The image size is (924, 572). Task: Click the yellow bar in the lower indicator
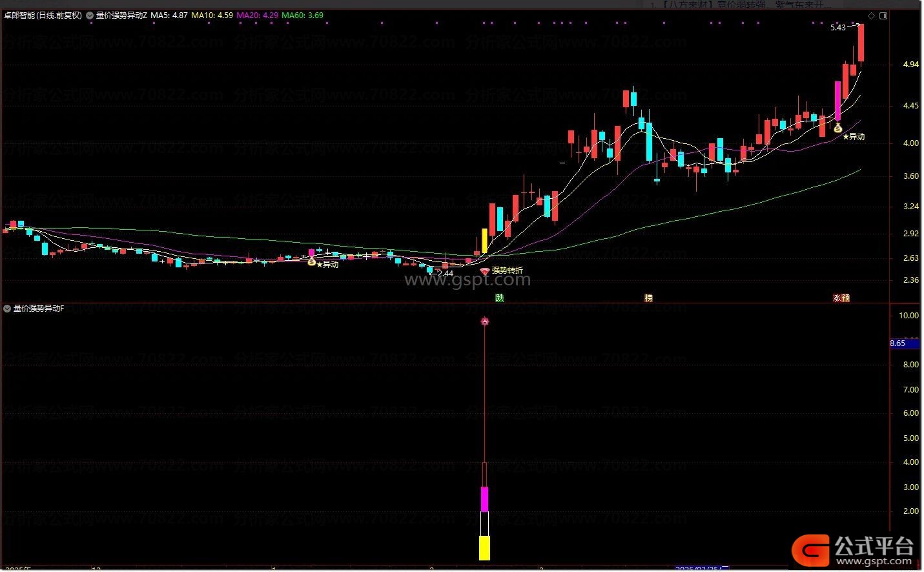484,547
